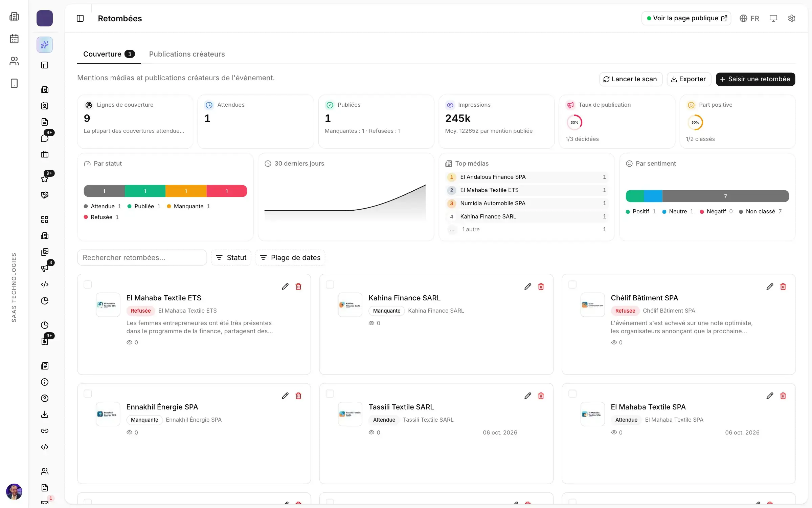The width and height of the screenshot is (812, 508).
Task: Open the help question mark sidebar icon
Action: point(45,398)
